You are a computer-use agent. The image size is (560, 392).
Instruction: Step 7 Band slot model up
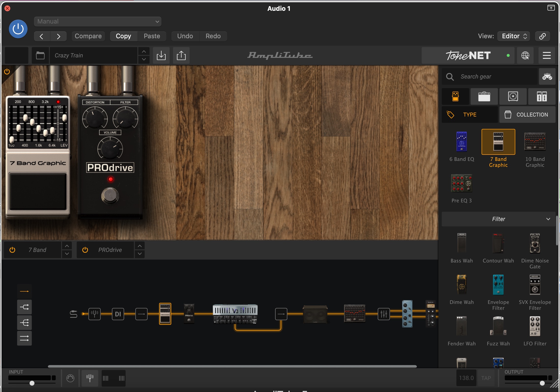click(67, 246)
